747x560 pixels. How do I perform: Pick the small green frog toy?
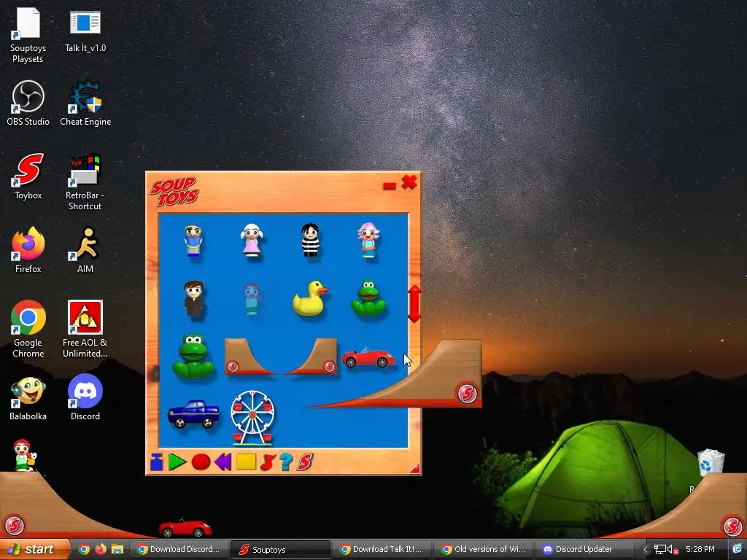368,298
